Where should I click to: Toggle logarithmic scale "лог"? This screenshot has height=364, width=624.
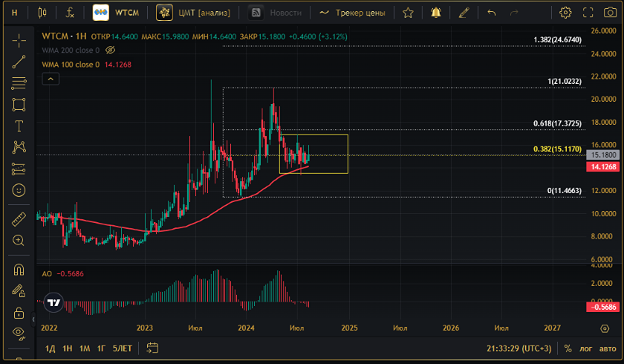point(586,348)
